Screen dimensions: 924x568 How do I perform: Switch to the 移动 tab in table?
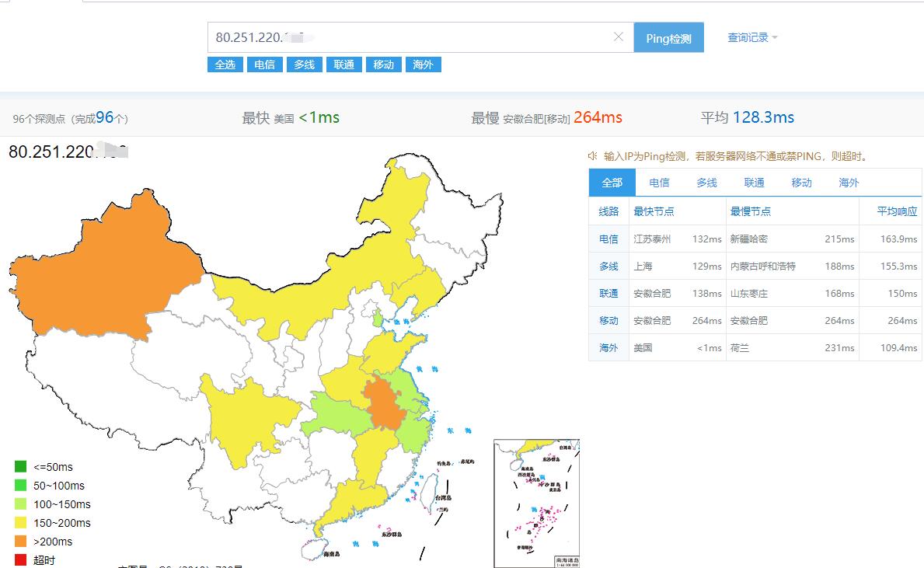click(801, 183)
